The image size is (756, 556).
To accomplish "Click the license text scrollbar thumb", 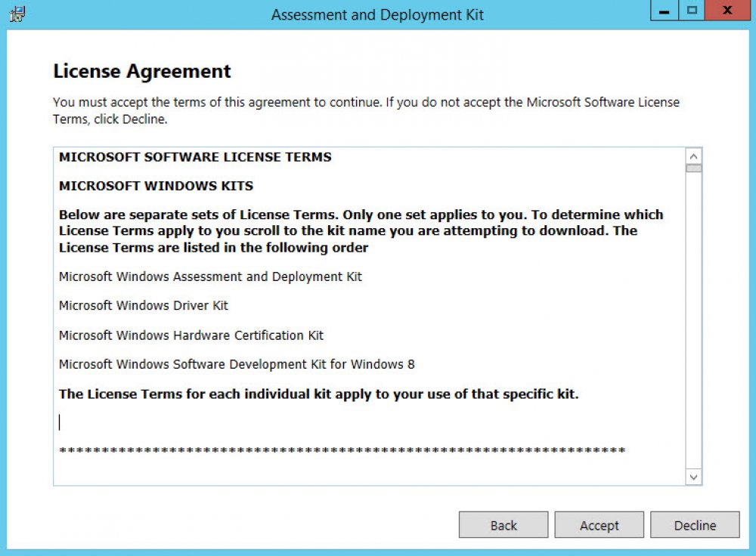I will pos(693,168).
